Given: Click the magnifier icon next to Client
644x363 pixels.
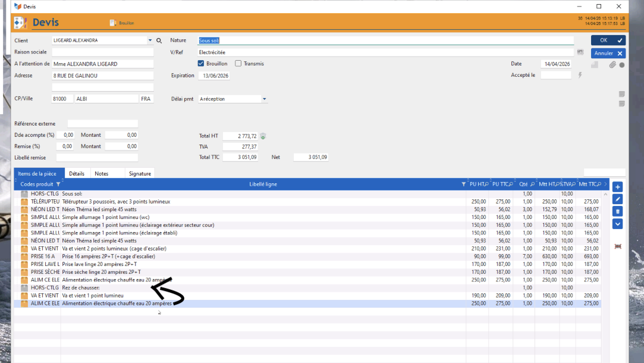Looking at the screenshot, I should coord(159,40).
